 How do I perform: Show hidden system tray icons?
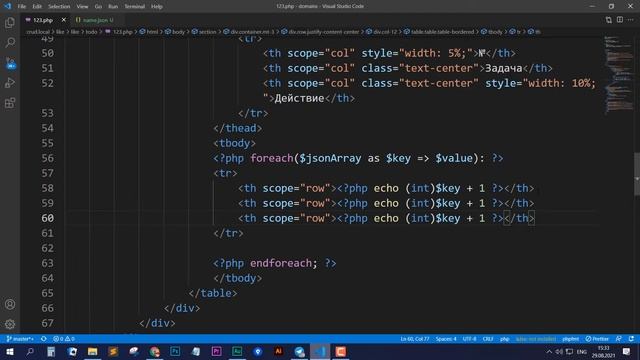(549, 352)
